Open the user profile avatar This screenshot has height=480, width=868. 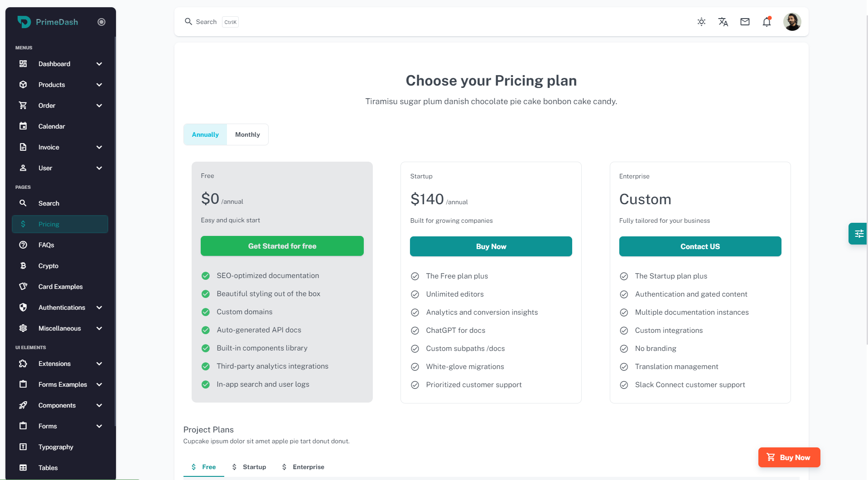click(792, 22)
